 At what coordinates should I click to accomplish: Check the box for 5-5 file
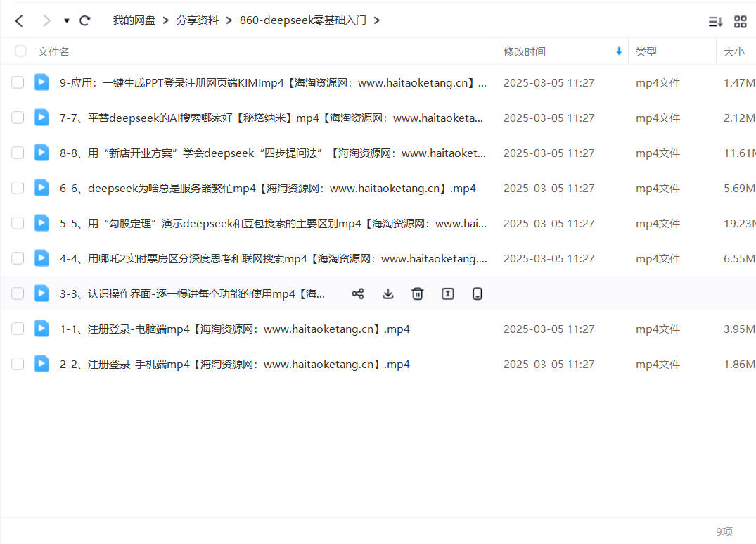click(18, 223)
